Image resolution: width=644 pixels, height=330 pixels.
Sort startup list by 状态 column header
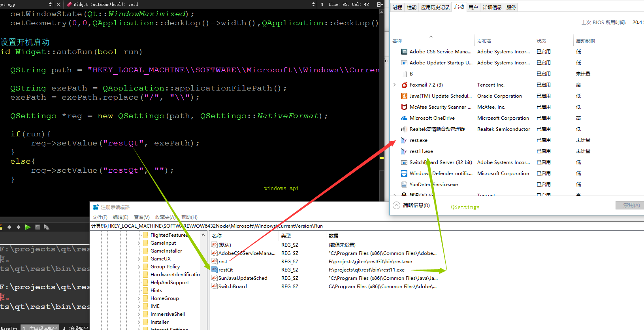[x=554, y=41]
